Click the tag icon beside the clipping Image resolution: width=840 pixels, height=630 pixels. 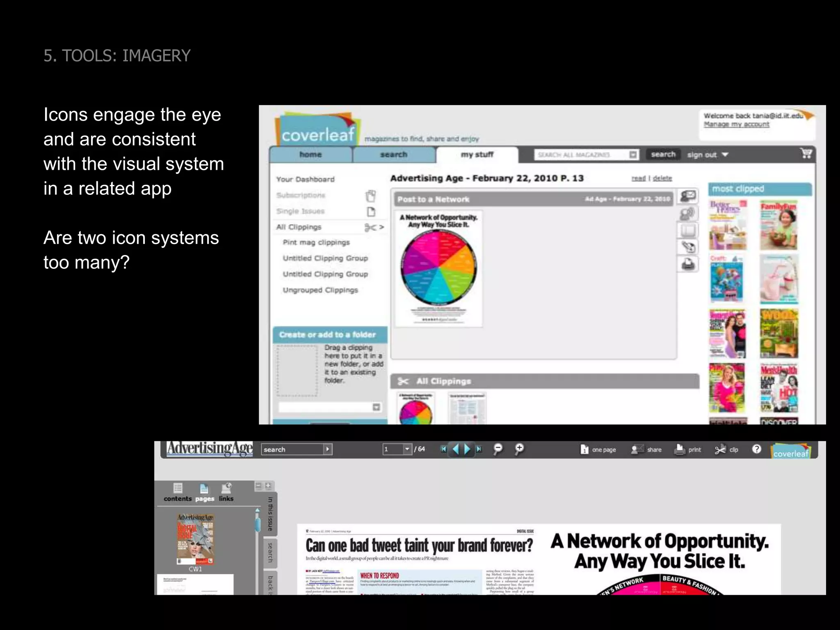pyautogui.click(x=688, y=247)
